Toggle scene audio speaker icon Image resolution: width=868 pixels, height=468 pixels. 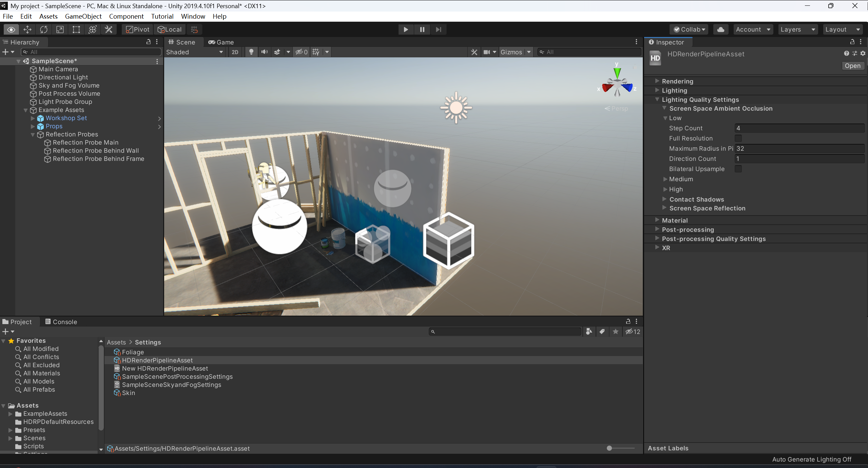coord(264,52)
